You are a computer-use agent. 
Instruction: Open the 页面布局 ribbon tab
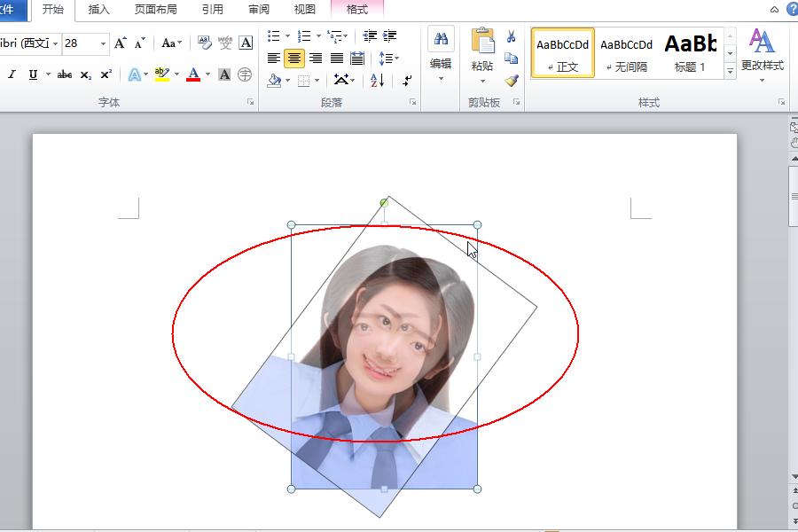point(155,10)
